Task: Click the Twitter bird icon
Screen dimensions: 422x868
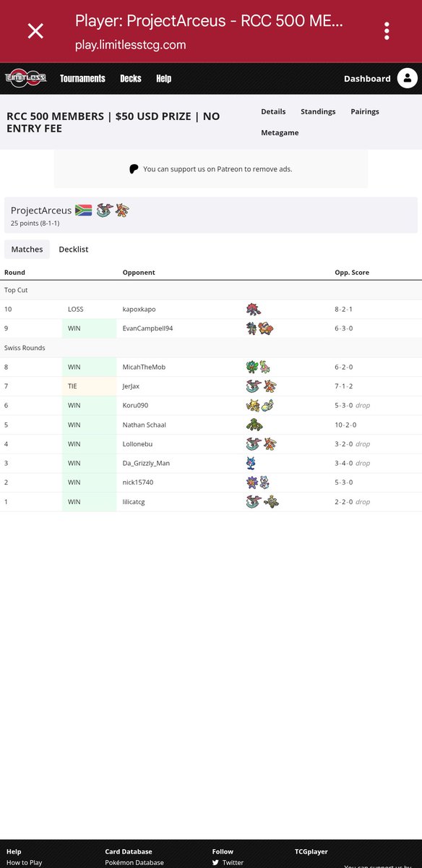Action: point(215,862)
